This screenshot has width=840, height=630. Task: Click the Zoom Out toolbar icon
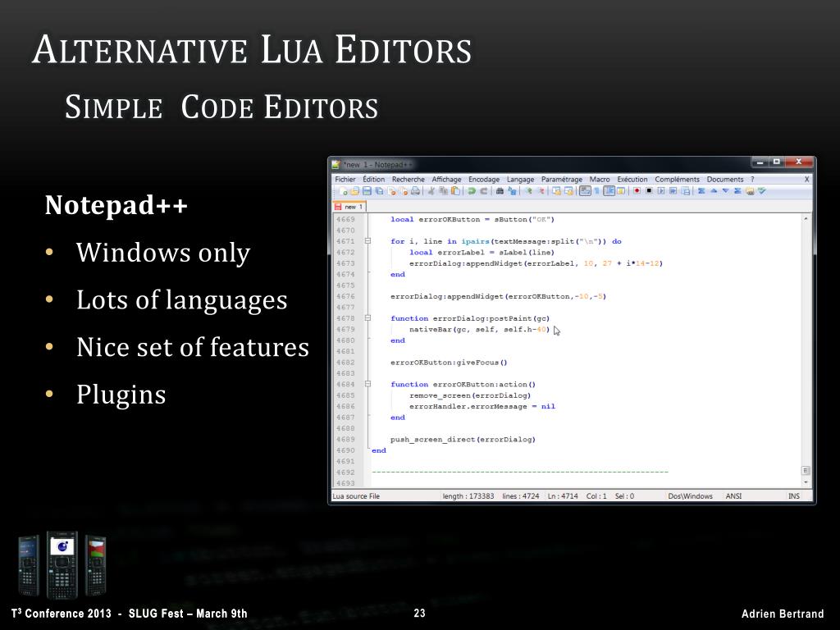click(541, 190)
